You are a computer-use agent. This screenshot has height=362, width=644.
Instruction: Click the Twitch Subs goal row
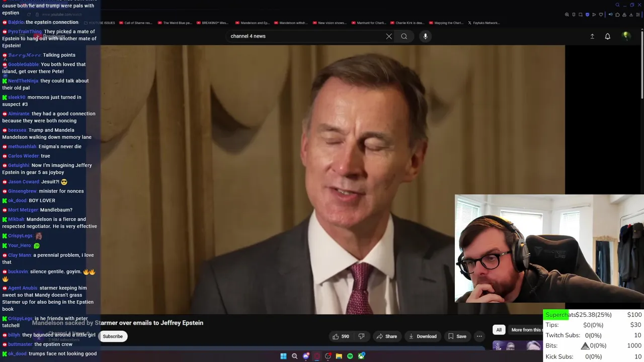pyautogui.click(x=594, y=335)
